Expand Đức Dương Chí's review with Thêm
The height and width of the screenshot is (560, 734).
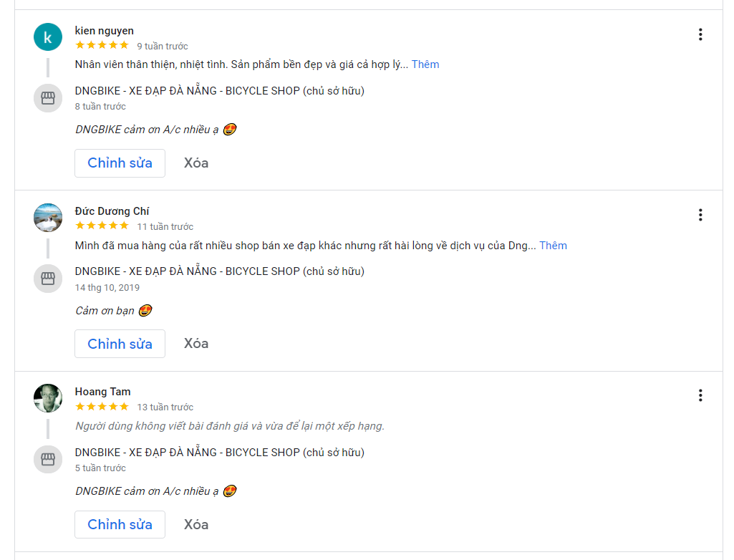click(x=553, y=246)
